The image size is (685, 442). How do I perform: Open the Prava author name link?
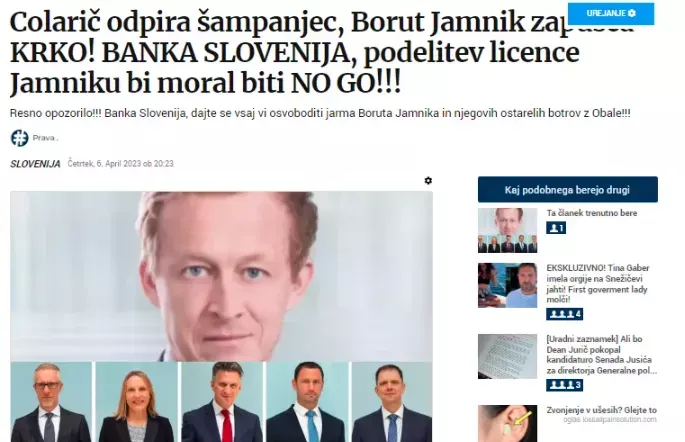point(45,138)
